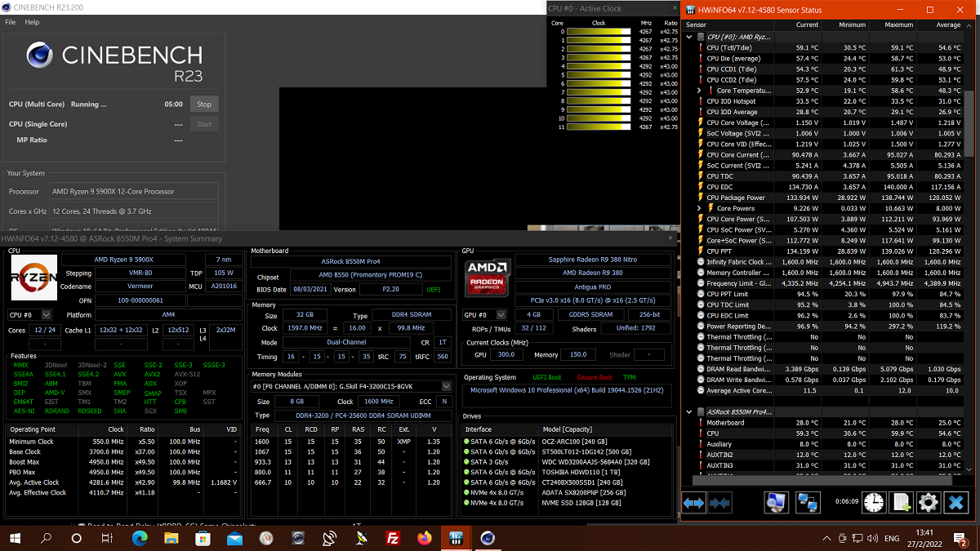Stop the Cinebench multi core run
Screen dimensions: 980x551
coord(204,104)
